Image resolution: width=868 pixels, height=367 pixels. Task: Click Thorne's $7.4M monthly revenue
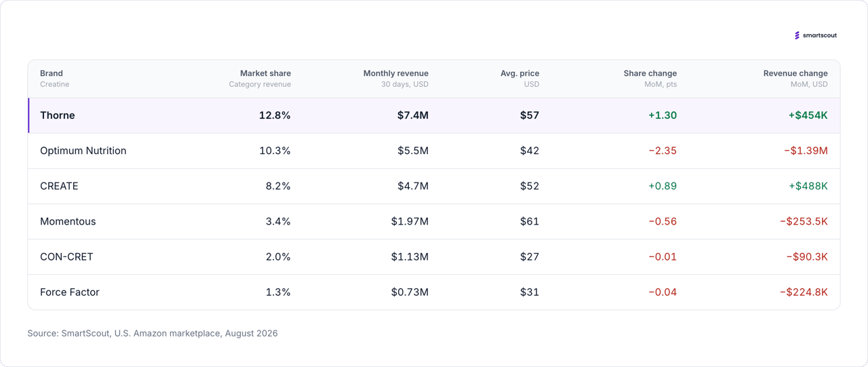(x=413, y=115)
